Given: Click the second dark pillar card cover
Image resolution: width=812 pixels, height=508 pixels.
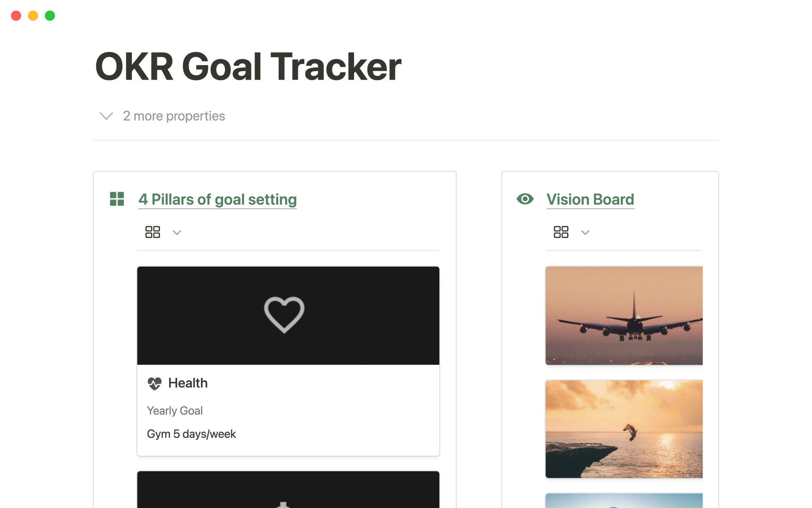Looking at the screenshot, I should pos(288,490).
